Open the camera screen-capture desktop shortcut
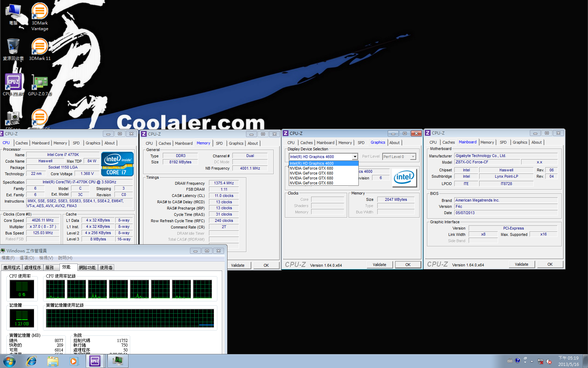 (13, 119)
